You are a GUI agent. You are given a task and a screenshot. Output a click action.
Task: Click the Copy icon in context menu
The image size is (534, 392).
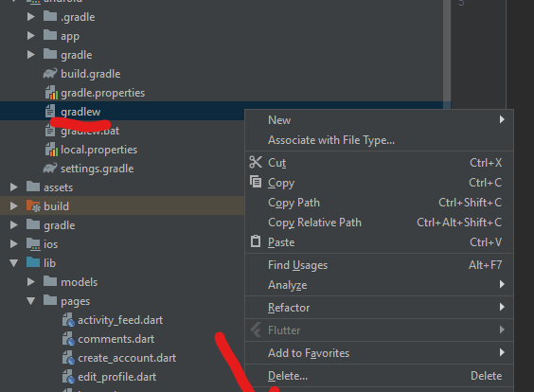click(x=256, y=182)
